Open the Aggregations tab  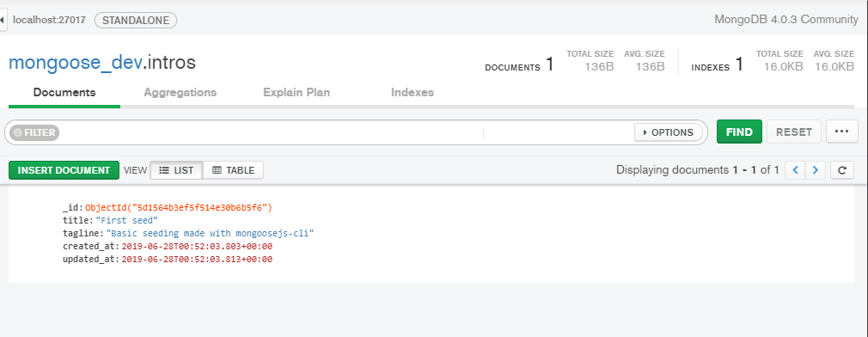tap(180, 92)
